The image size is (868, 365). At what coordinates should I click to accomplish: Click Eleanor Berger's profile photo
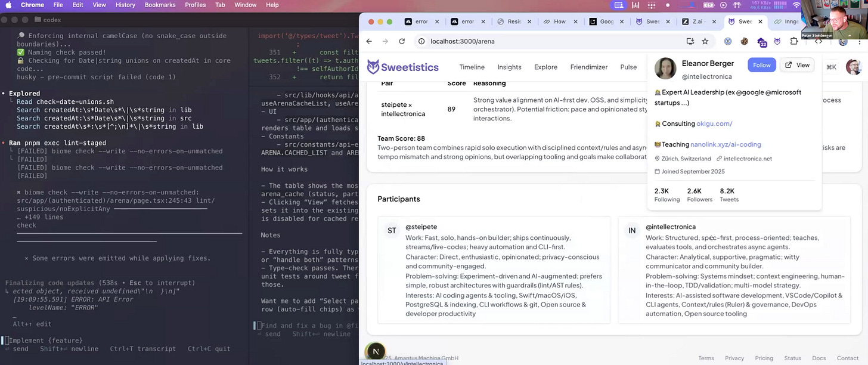(x=665, y=69)
